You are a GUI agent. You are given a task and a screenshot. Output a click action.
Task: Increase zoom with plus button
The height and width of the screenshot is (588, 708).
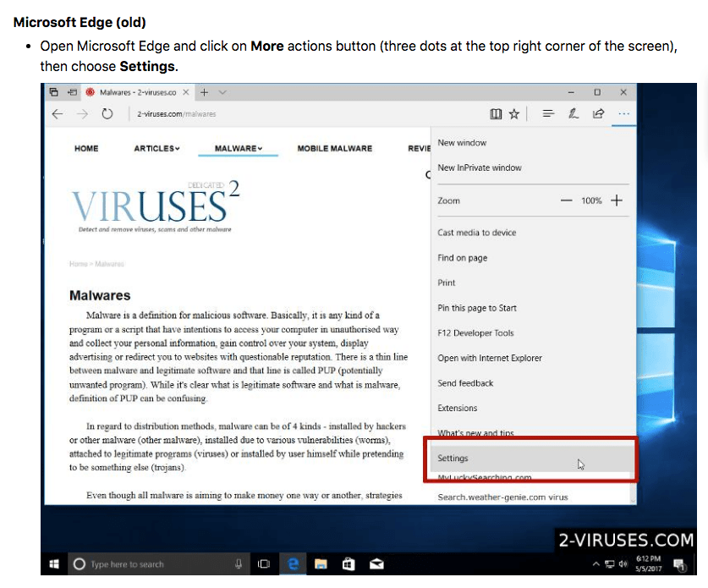pos(617,201)
